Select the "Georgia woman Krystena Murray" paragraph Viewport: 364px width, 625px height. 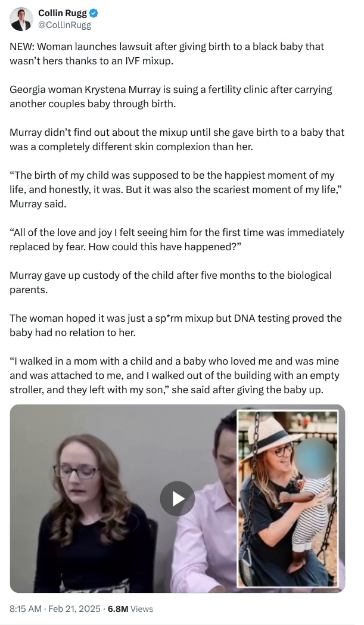(x=170, y=95)
